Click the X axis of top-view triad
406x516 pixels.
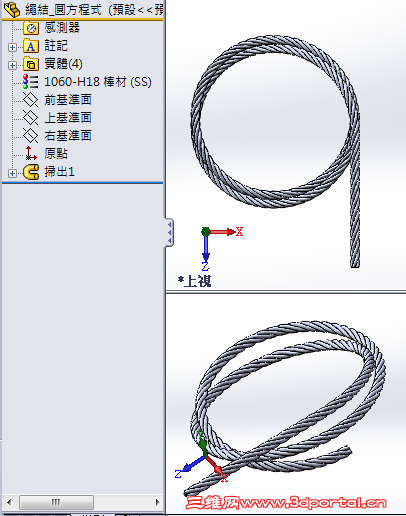[x=224, y=232]
